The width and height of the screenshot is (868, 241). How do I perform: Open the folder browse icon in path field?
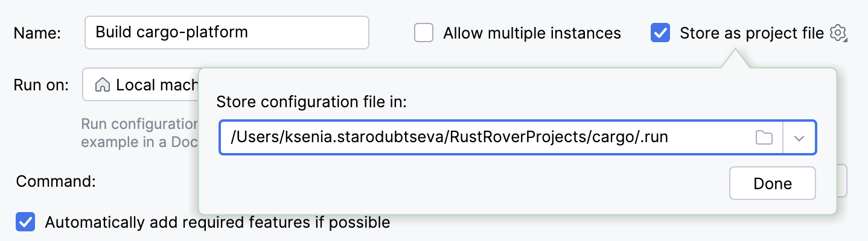click(x=764, y=137)
